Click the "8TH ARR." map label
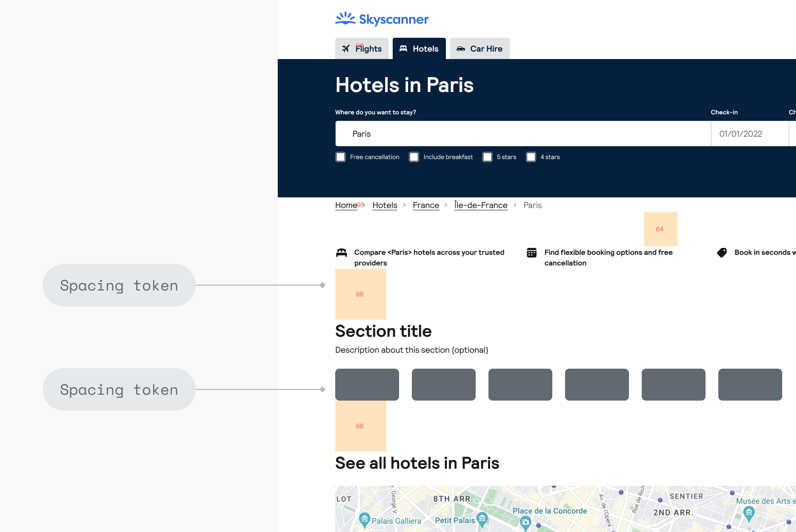The image size is (796, 532). point(453,499)
